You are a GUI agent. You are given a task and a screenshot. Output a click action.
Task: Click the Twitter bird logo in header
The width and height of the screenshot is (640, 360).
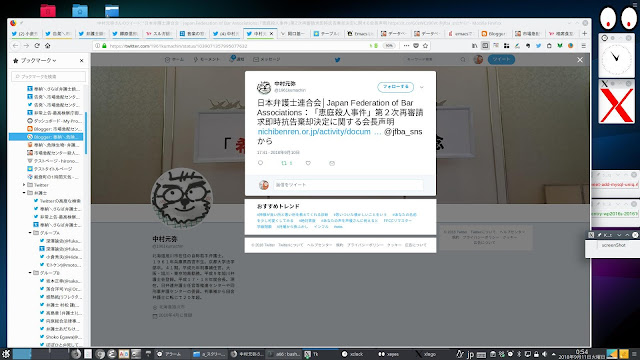coord(338,60)
